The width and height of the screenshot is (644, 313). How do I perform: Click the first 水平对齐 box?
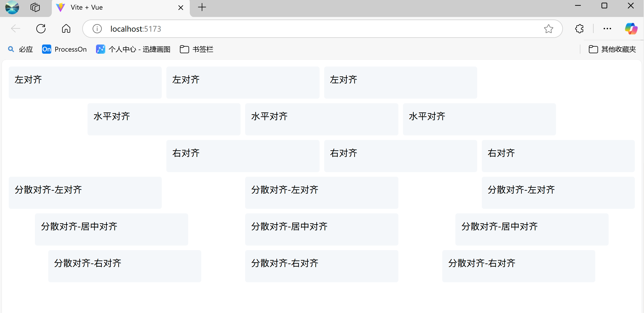tap(164, 119)
